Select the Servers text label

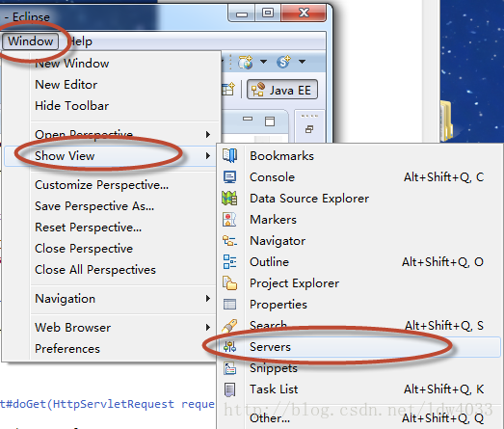pyautogui.click(x=271, y=347)
